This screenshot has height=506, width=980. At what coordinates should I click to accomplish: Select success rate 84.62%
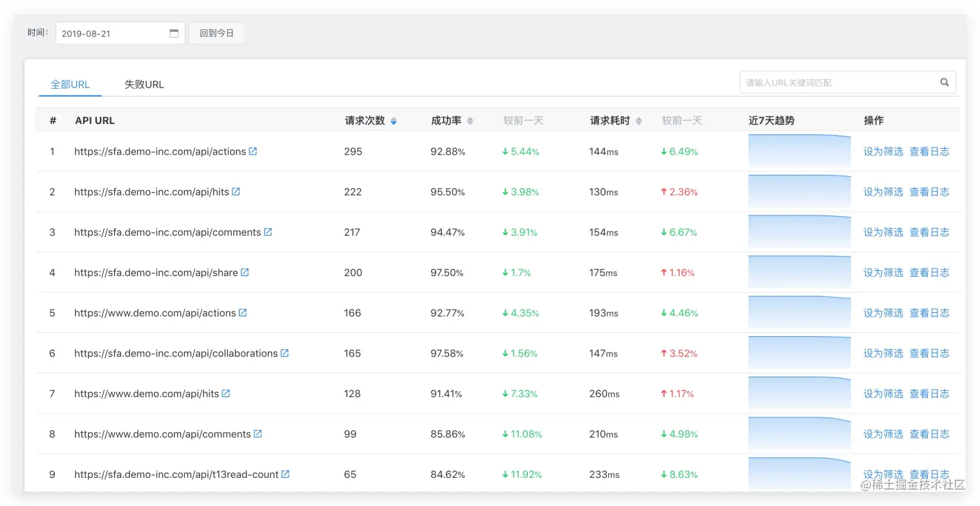pos(448,475)
